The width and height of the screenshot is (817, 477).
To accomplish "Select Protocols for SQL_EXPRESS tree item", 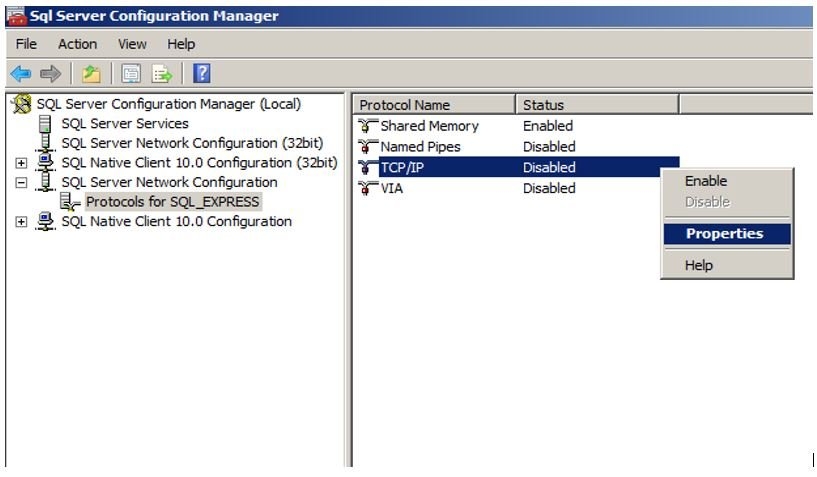I will tap(172, 202).
